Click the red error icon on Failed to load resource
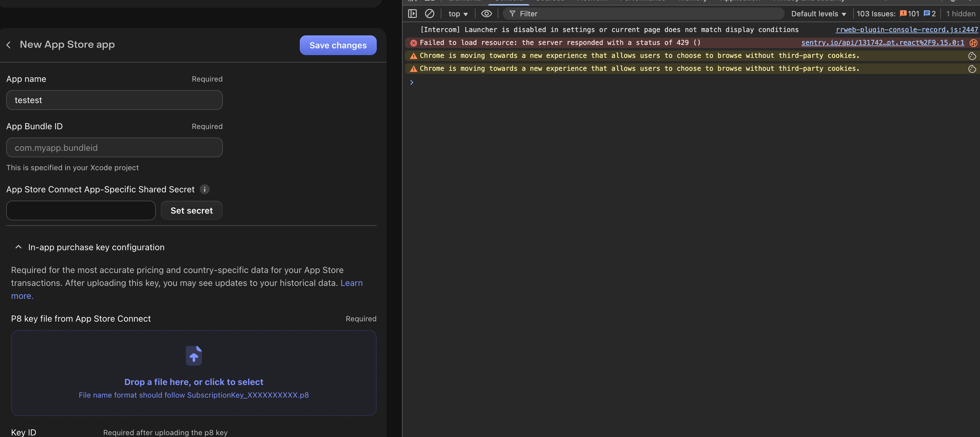Viewport: 980px width, 437px height. click(414, 43)
